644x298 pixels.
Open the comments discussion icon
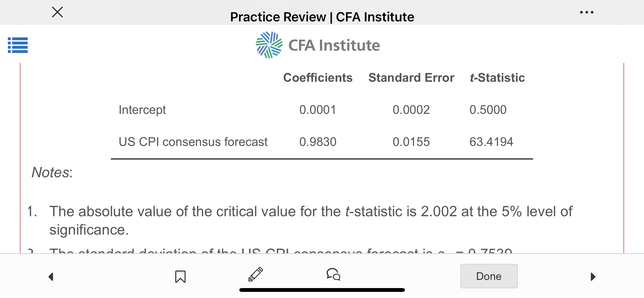click(x=333, y=275)
